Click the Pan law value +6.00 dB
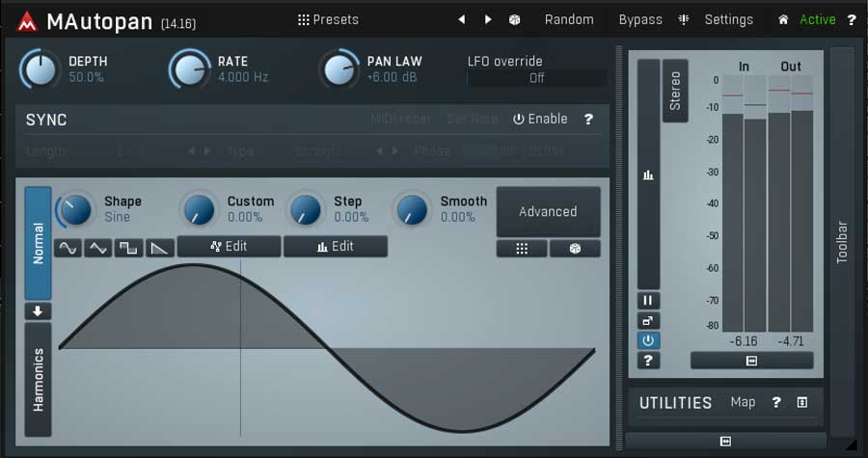The image size is (868, 458). click(x=392, y=77)
